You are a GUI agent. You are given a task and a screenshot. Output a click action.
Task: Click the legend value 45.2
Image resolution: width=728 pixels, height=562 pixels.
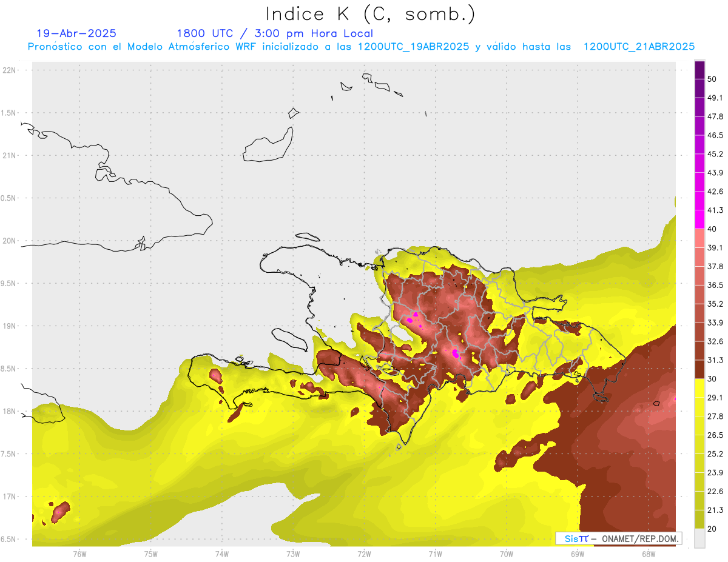pyautogui.click(x=715, y=154)
